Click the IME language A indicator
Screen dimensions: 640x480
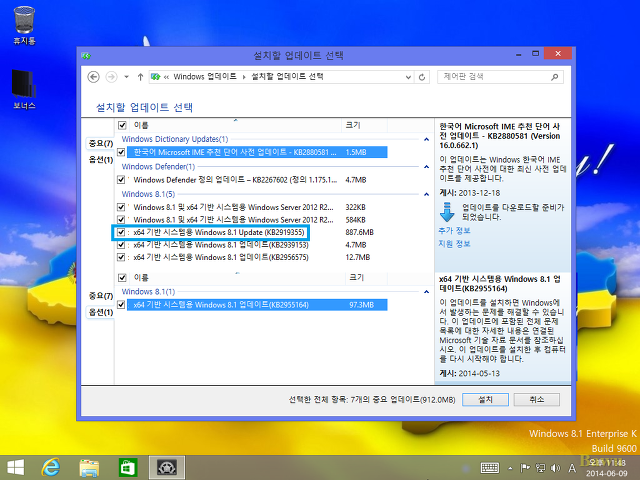coord(572,468)
